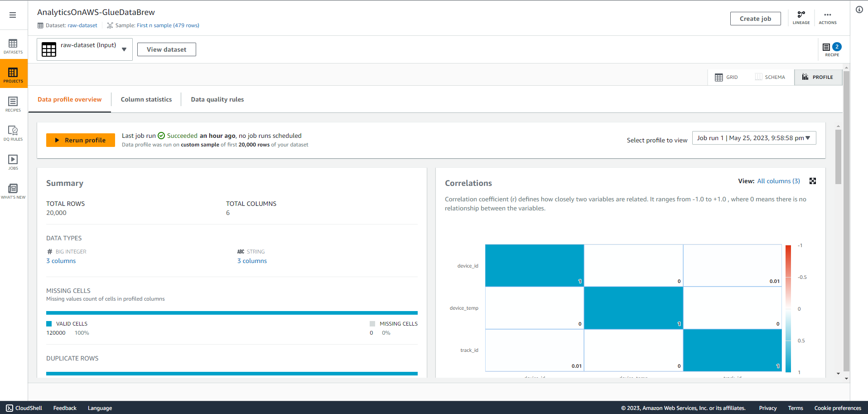Open the Recipe panel
Screen dimensions: 868x414
click(x=832, y=49)
